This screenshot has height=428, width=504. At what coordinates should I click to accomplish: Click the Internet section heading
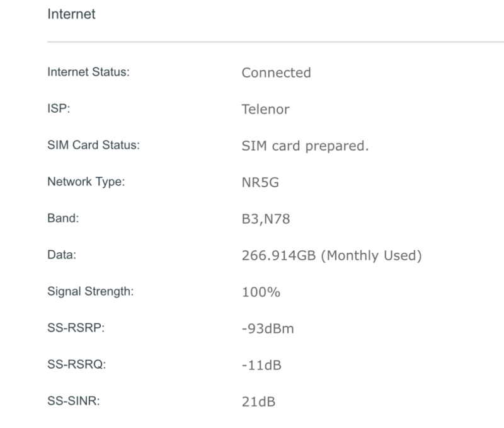71,14
